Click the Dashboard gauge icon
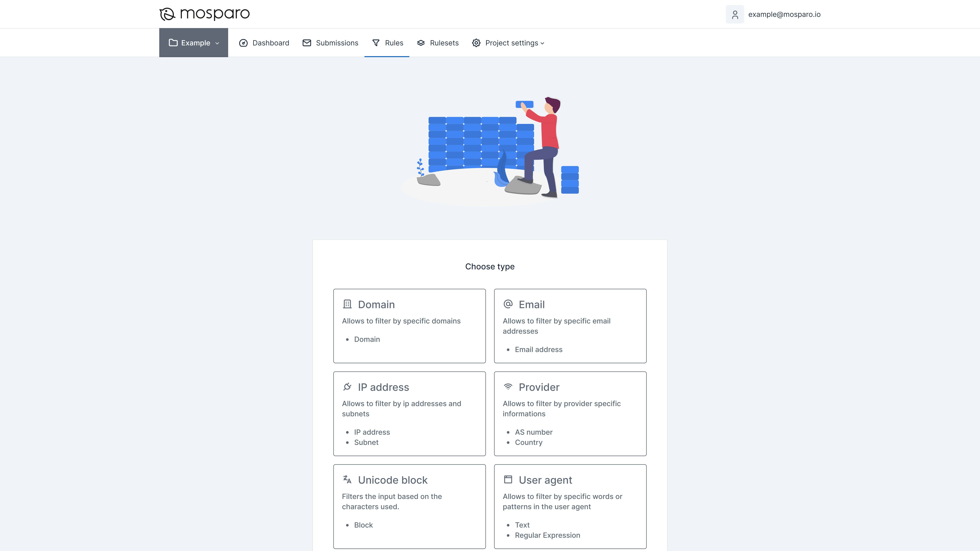Screen dimensions: 980x551 243,43
